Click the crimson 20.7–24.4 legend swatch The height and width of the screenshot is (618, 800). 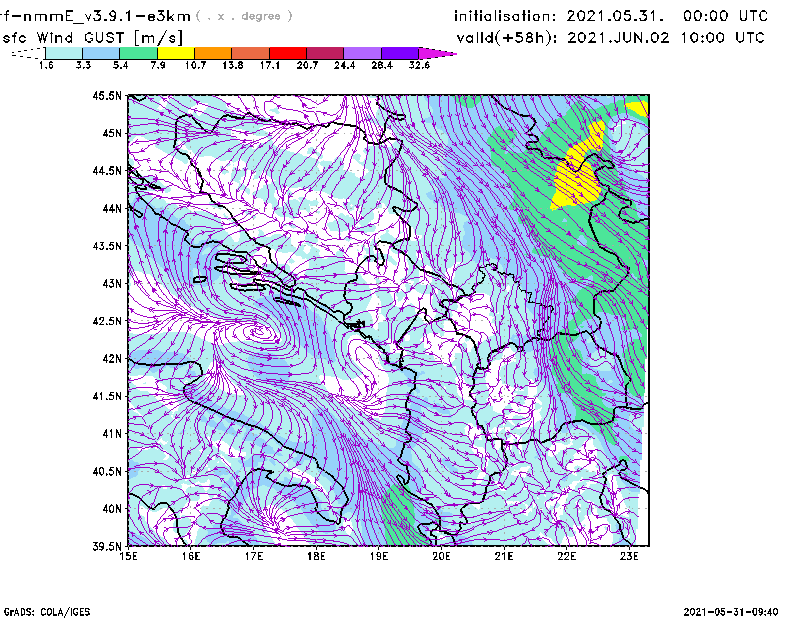(325, 53)
